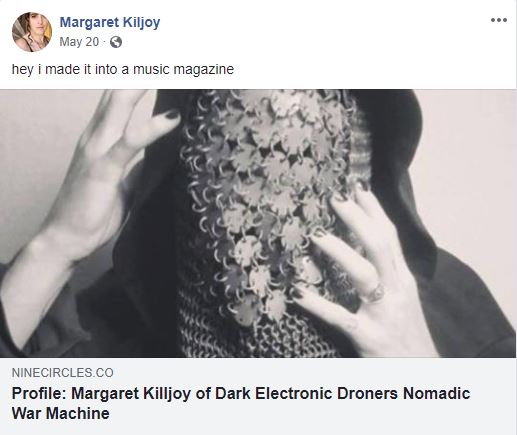Click 'Dark Electronic Droners' in the headline
The width and height of the screenshot is (517, 435).
pyautogui.click(x=306, y=393)
